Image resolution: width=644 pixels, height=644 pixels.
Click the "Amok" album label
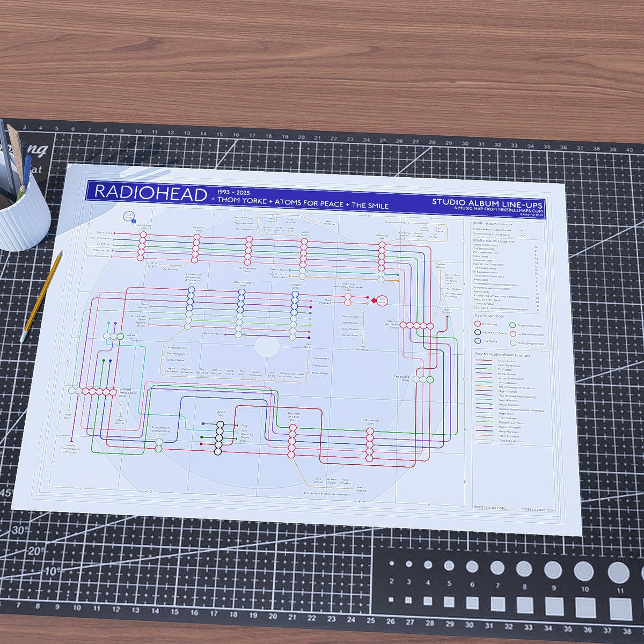(221, 413)
